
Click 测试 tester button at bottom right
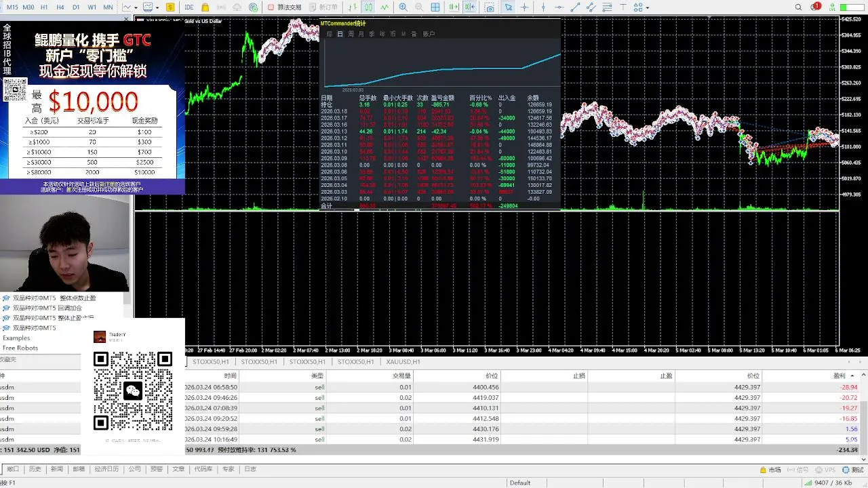(854, 469)
